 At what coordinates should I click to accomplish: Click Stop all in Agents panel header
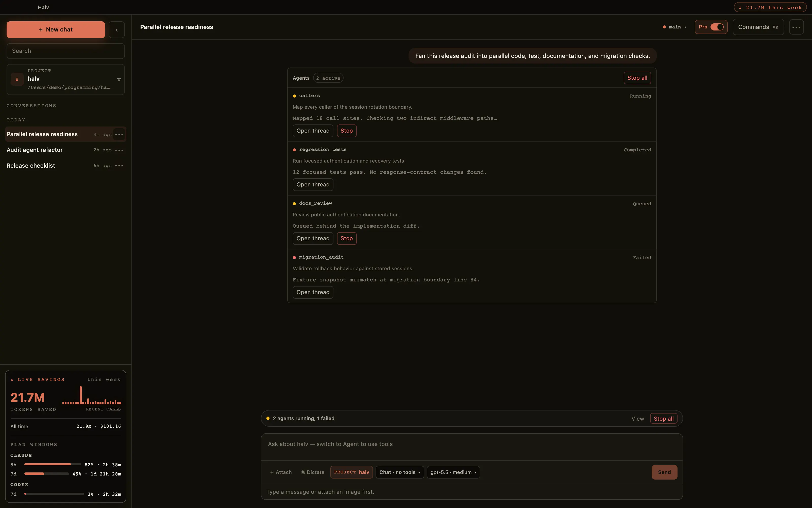pos(637,78)
